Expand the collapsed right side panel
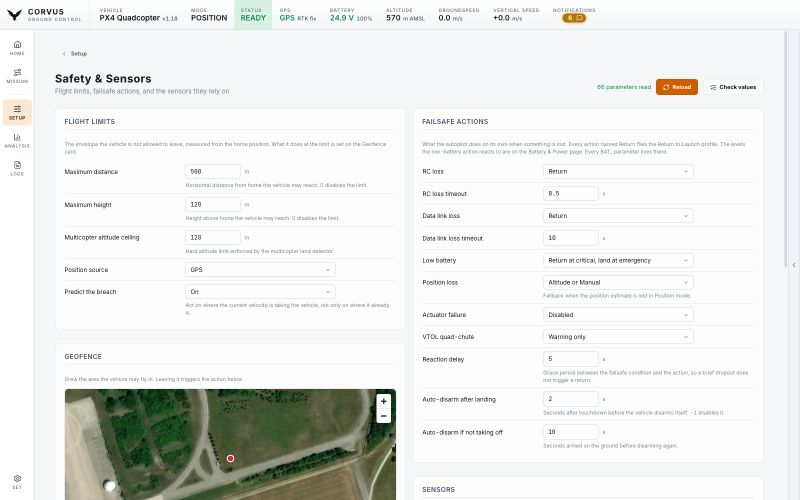 pyautogui.click(x=794, y=265)
